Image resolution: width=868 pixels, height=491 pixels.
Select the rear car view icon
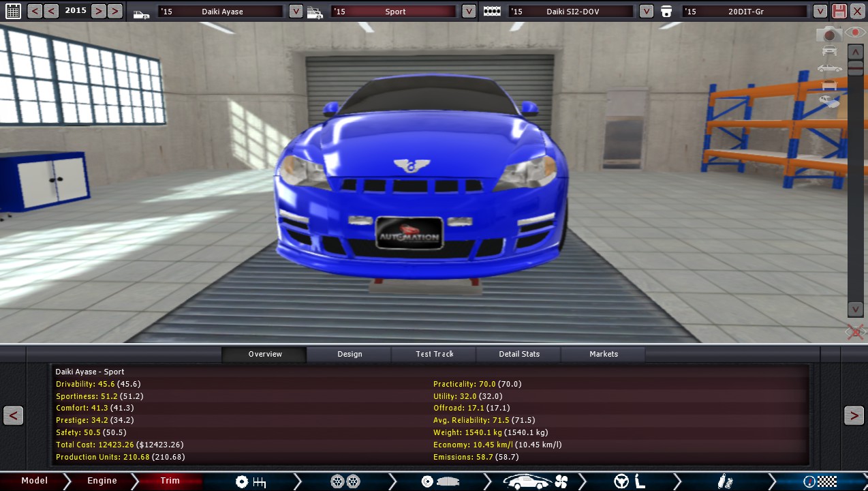point(829,85)
